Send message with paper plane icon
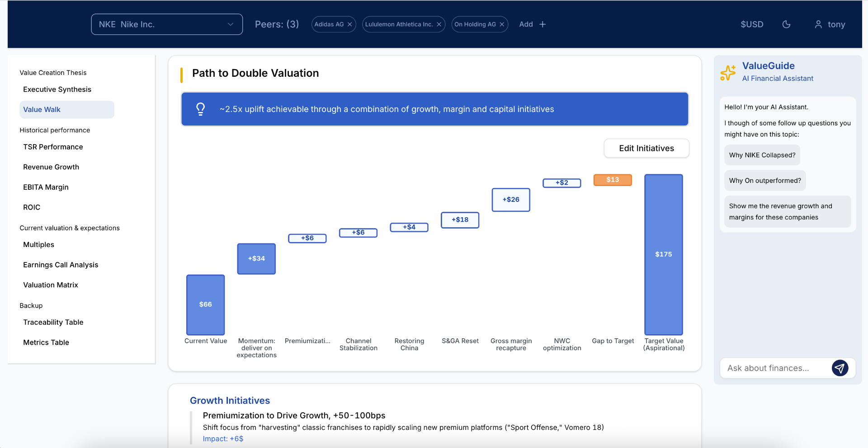 coord(840,368)
